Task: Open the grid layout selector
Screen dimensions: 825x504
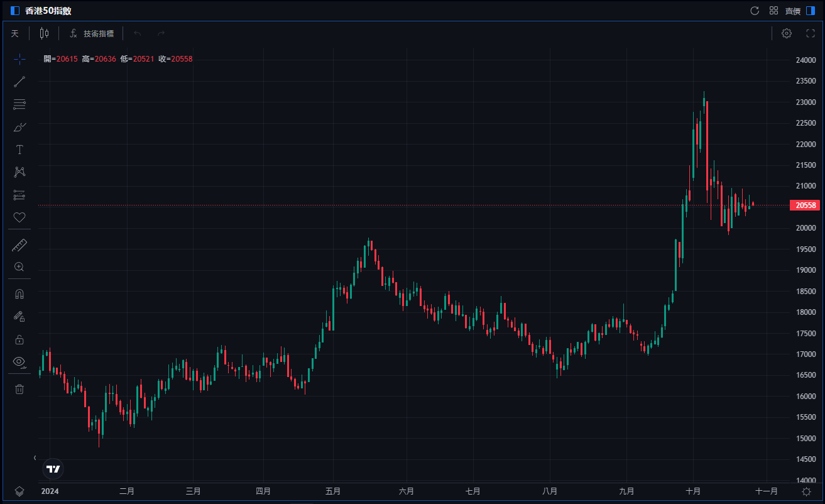Action: 774,11
